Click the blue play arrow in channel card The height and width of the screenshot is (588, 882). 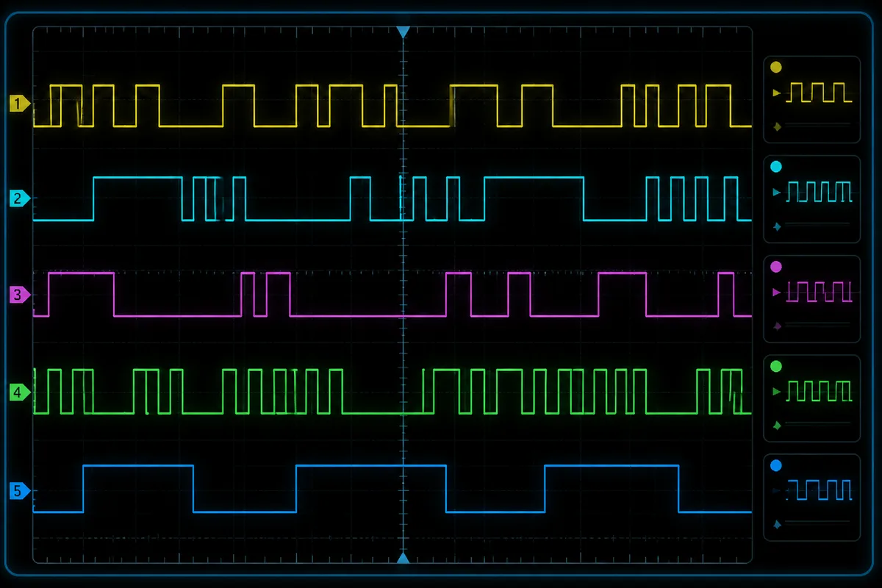pyautogui.click(x=777, y=490)
